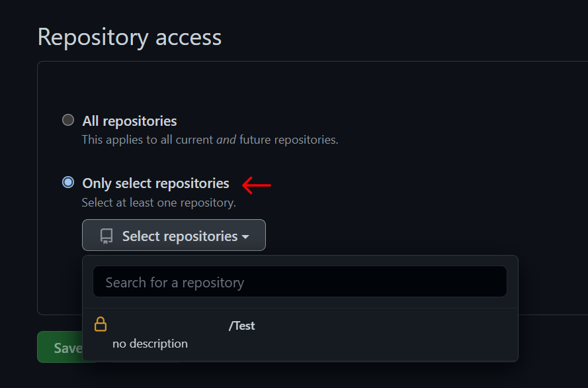Click the orange lock icon beside /Test
This screenshot has height=388, width=588.
pos(101,324)
